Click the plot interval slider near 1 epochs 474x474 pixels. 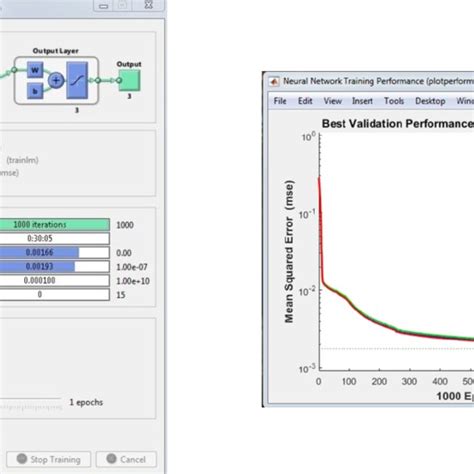click(31, 404)
